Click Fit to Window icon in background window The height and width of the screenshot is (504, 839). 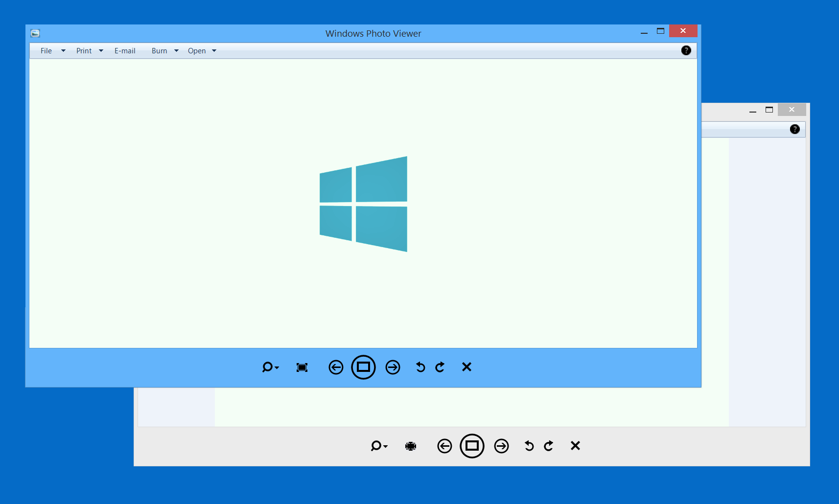(411, 446)
